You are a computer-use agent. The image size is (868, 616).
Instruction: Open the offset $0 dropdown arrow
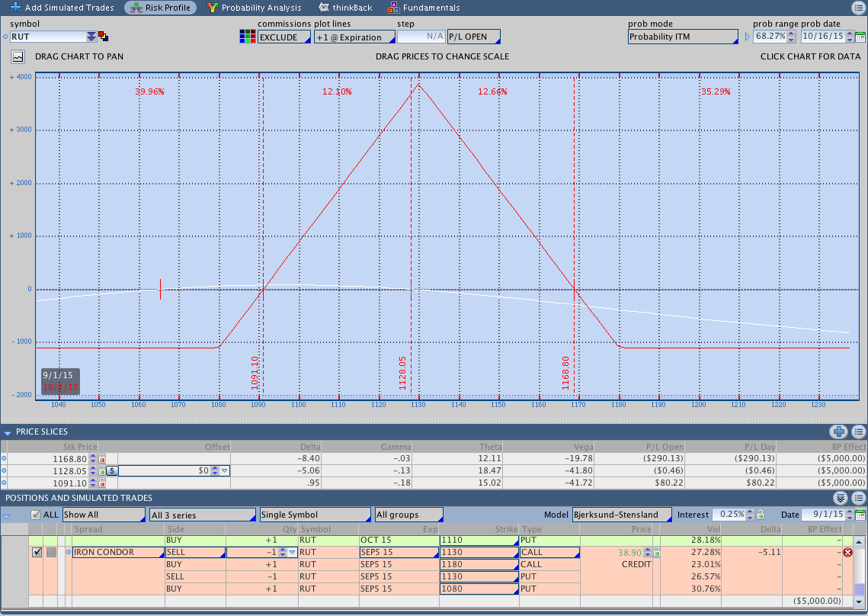(x=224, y=471)
